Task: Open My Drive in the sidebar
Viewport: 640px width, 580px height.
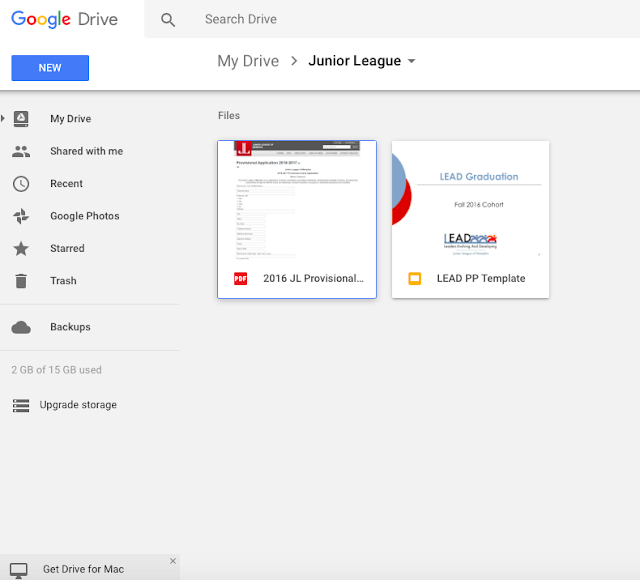Action: [x=71, y=119]
